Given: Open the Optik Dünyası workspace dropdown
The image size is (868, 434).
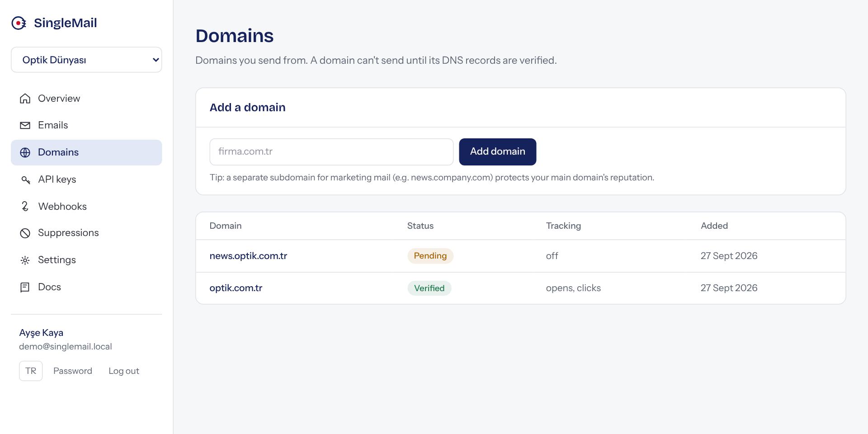Looking at the screenshot, I should click(x=86, y=60).
